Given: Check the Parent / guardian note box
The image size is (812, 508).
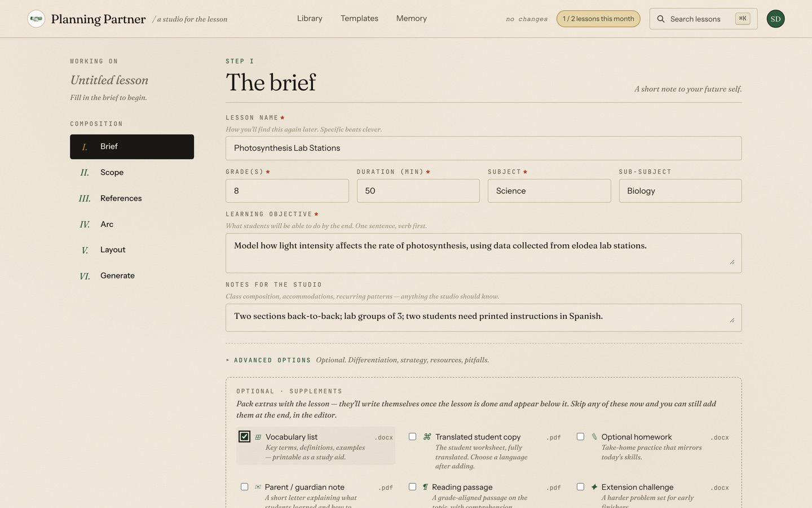Looking at the screenshot, I should (x=244, y=487).
